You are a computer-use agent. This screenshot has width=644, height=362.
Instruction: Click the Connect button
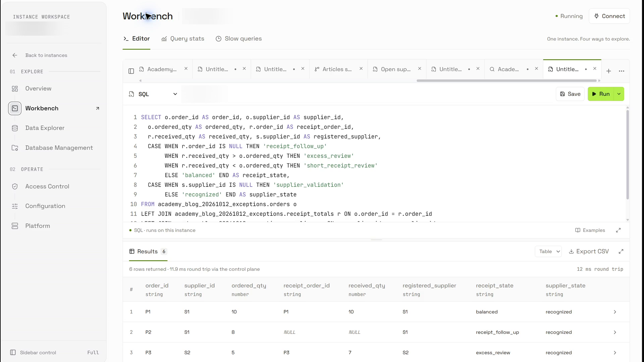[x=609, y=16]
